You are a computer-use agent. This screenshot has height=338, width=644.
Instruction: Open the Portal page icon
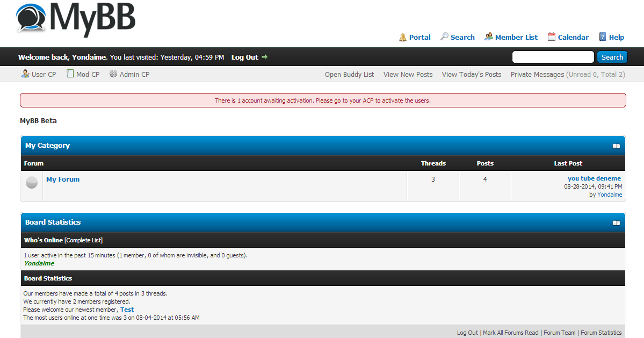click(403, 37)
